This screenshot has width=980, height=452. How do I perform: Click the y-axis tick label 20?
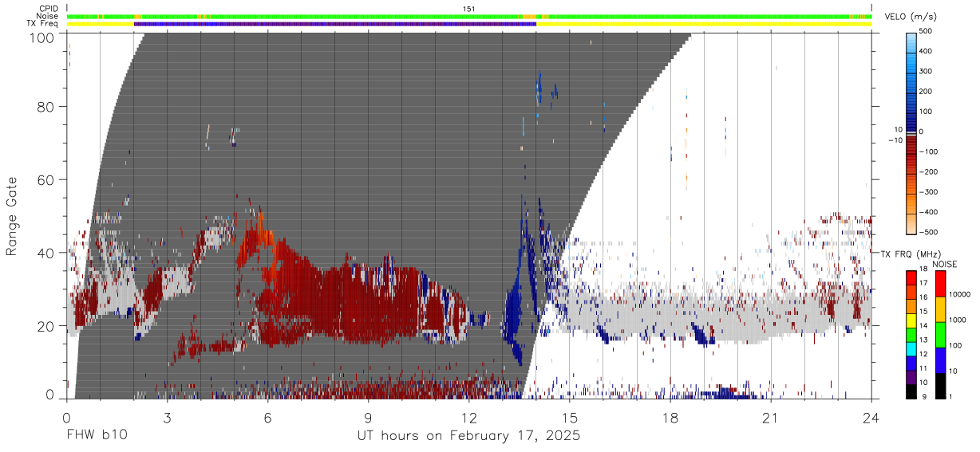[x=46, y=326]
